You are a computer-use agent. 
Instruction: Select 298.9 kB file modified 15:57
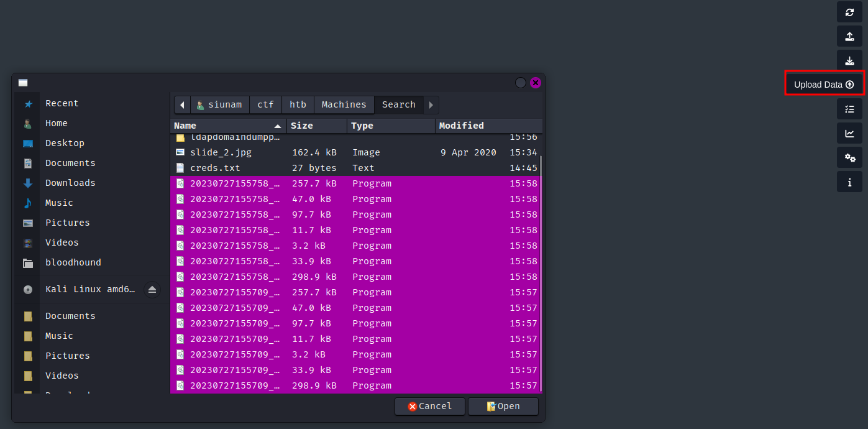pyautogui.click(x=355, y=385)
